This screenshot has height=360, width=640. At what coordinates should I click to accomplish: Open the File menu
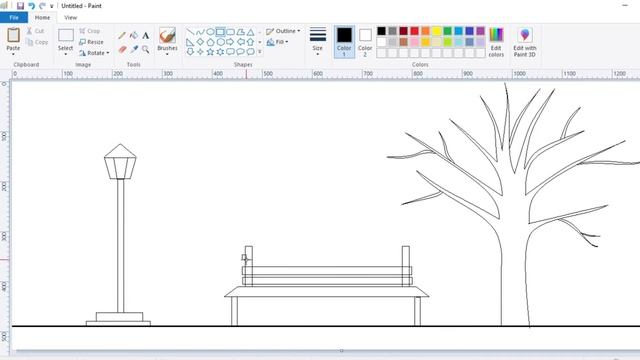click(x=14, y=18)
